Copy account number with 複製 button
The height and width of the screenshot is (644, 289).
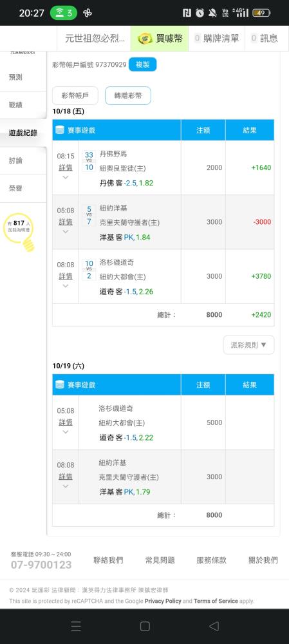click(x=142, y=64)
